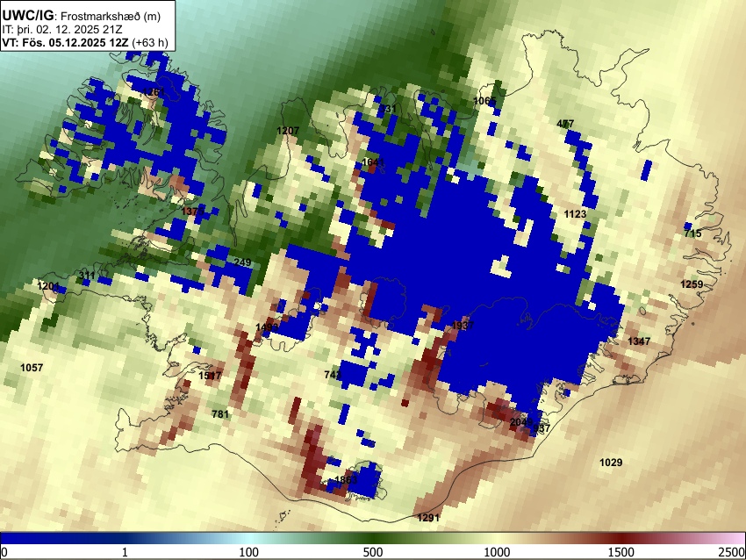Click the map value 1259
This screenshot has width=746, height=560.
point(692,284)
